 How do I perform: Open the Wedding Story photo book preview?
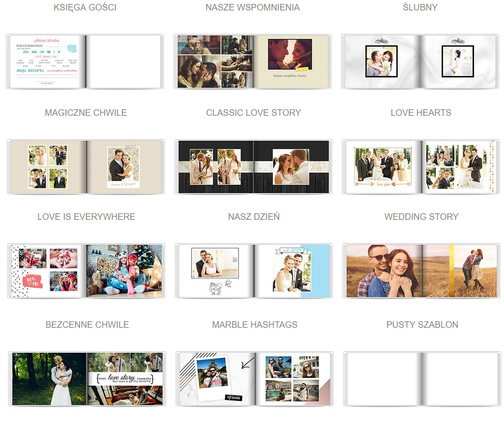point(421,271)
